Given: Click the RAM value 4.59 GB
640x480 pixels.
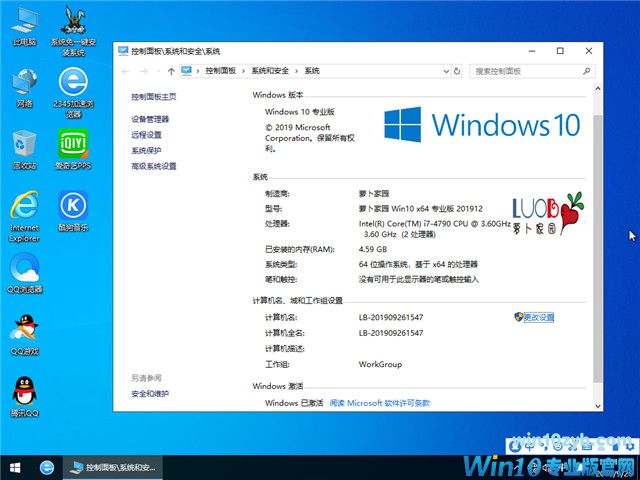Looking at the screenshot, I should [373, 249].
